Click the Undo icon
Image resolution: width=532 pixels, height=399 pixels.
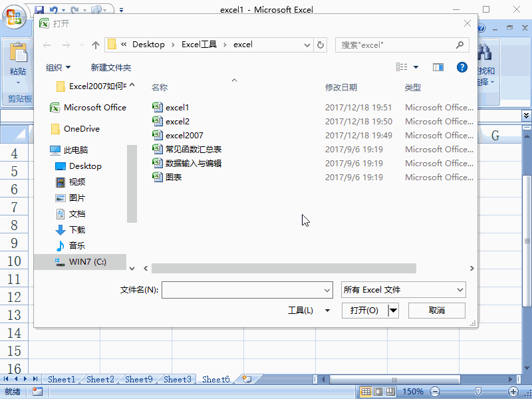coord(53,9)
